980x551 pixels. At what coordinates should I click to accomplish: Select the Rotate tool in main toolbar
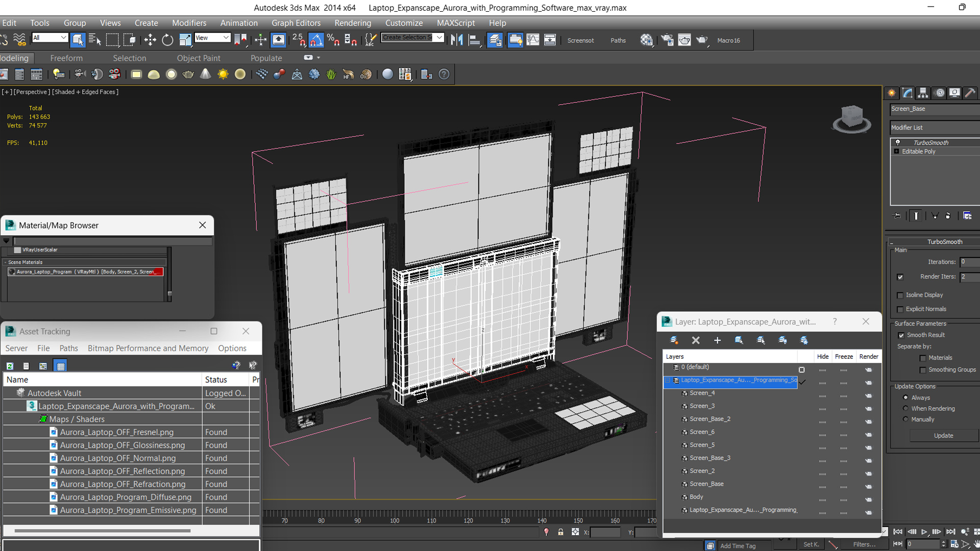tap(167, 40)
